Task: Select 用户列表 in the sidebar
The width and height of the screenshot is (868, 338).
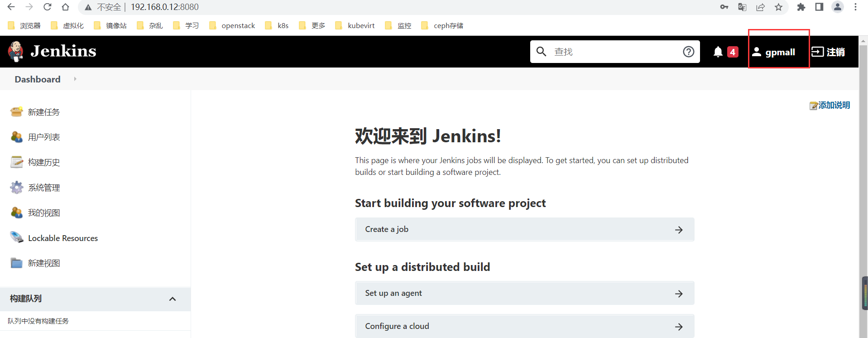Action: (x=44, y=137)
